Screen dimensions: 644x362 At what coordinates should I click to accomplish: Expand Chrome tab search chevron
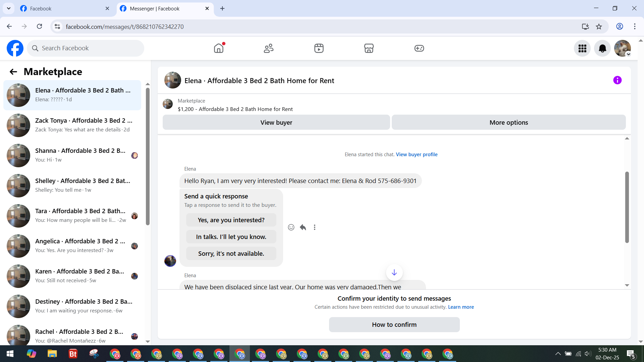(x=9, y=8)
